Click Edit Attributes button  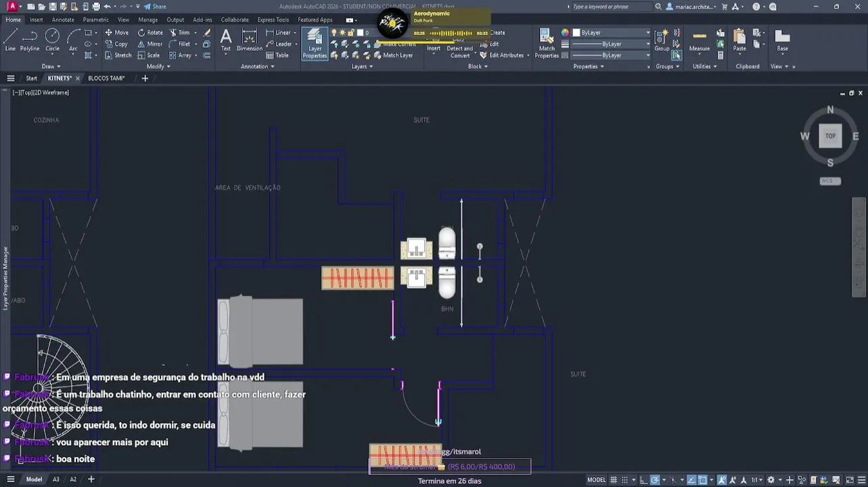pos(501,55)
